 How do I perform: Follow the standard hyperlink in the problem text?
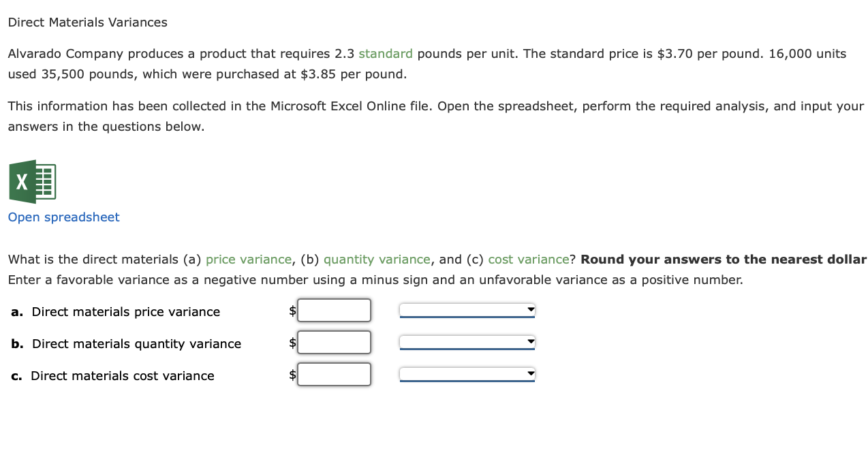(385, 53)
